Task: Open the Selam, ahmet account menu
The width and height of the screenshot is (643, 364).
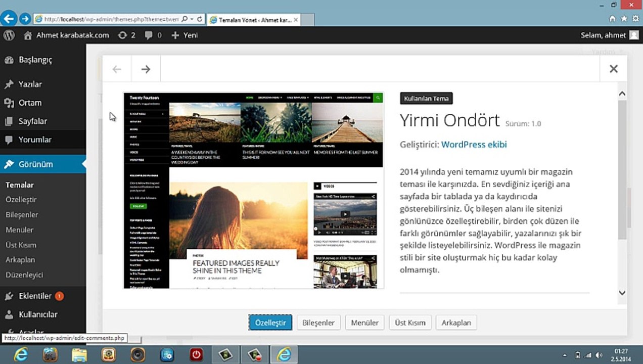Action: (610, 35)
